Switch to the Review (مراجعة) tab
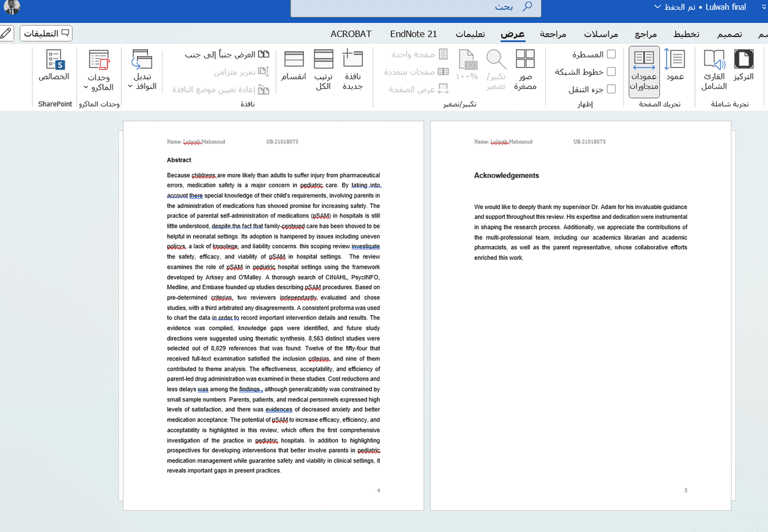Viewport: 768px width, 532px height. (554, 34)
